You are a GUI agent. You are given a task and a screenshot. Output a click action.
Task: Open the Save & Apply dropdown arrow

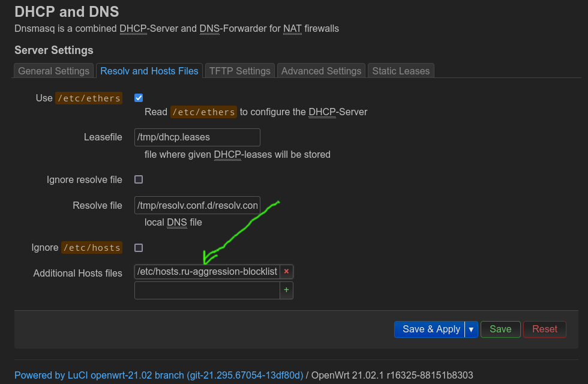pos(472,329)
